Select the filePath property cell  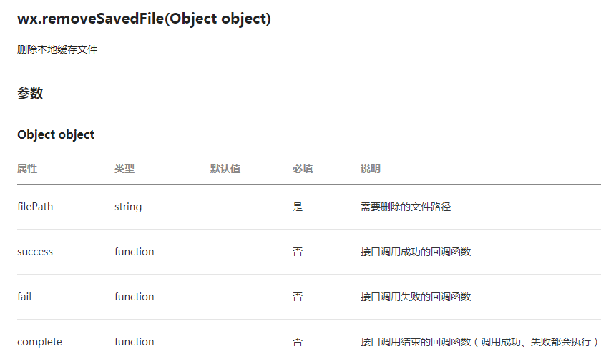coord(35,207)
